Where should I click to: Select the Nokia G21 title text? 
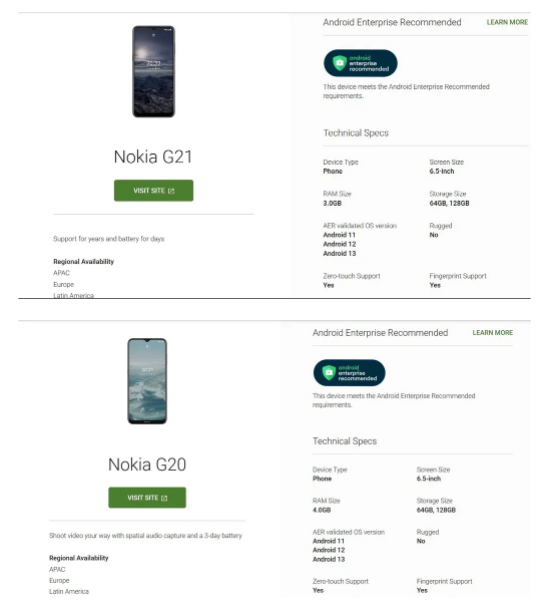pyautogui.click(x=153, y=157)
